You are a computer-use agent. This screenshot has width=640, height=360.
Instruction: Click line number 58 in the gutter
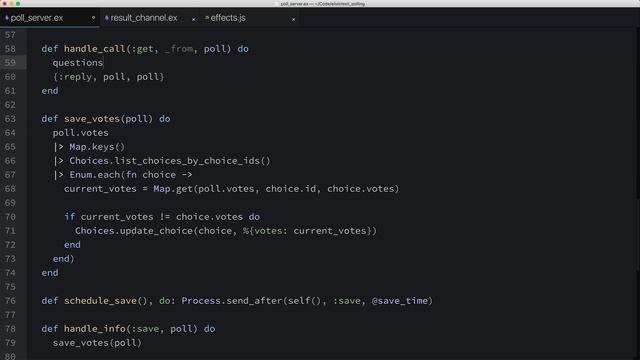click(10, 49)
